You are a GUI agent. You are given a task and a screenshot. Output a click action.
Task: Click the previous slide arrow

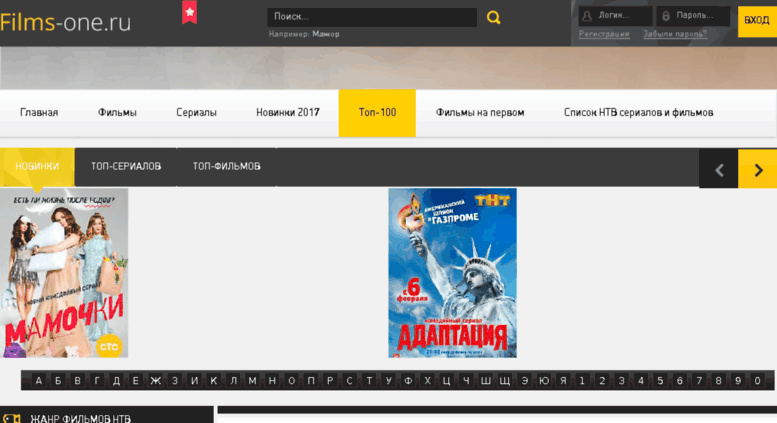tap(719, 170)
